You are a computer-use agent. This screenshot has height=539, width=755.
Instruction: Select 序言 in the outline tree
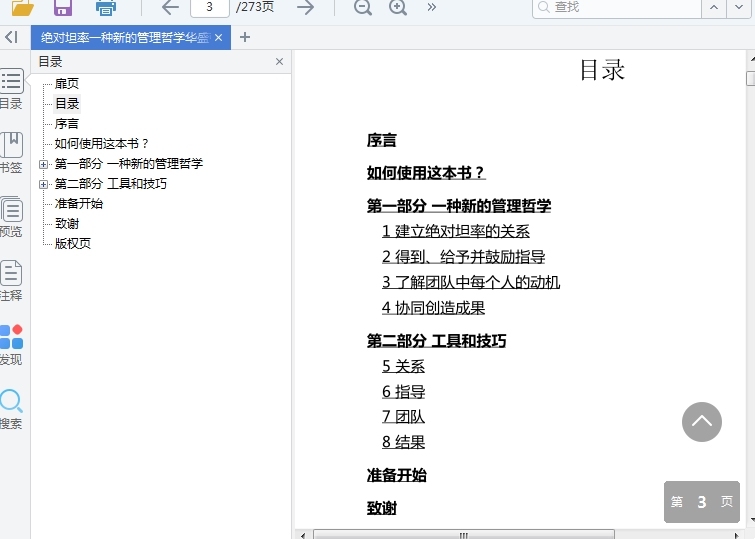(66, 124)
